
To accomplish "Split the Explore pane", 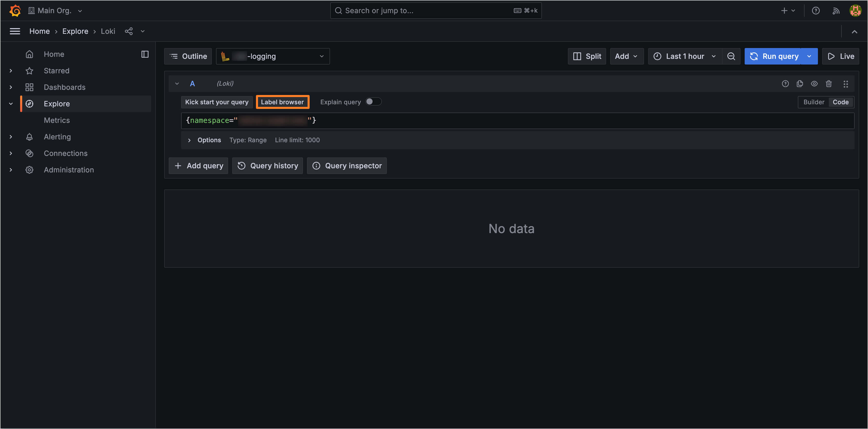I will [x=587, y=56].
